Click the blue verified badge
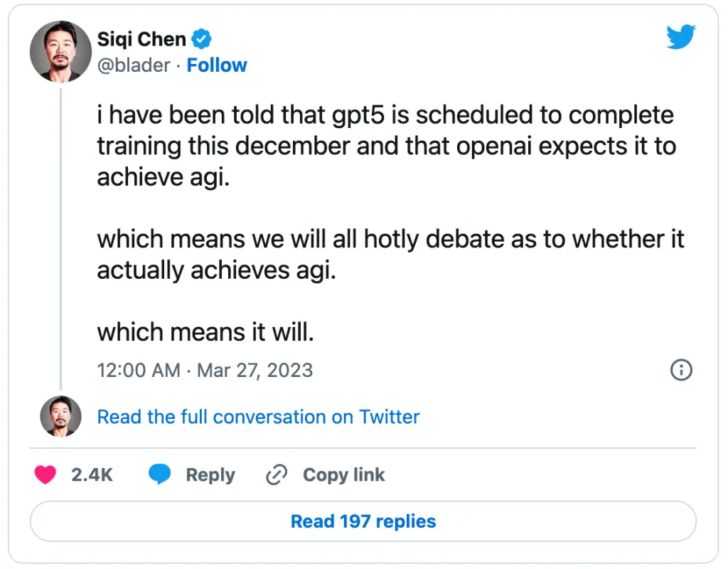Viewport: 728px width, 569px height. tap(203, 40)
